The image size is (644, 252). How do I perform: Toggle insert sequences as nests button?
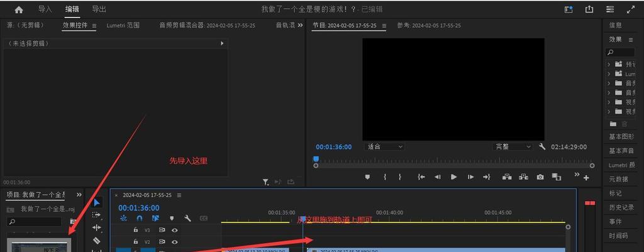(124, 218)
